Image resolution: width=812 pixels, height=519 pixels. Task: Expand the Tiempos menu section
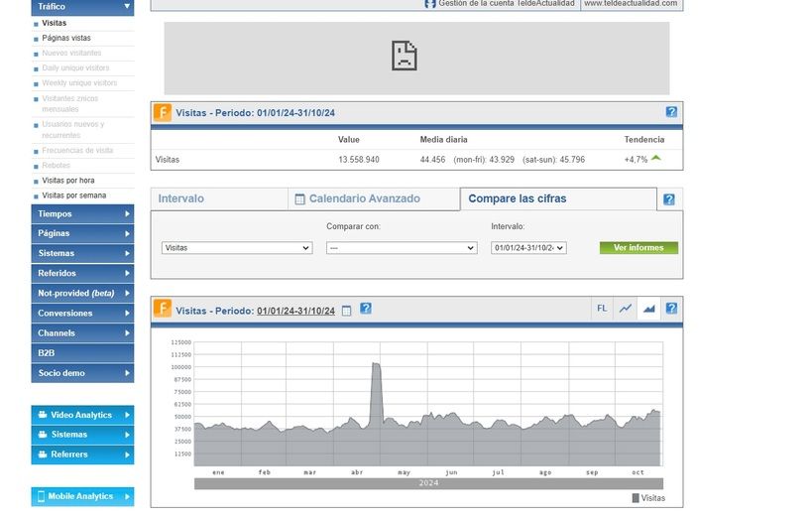pyautogui.click(x=82, y=213)
